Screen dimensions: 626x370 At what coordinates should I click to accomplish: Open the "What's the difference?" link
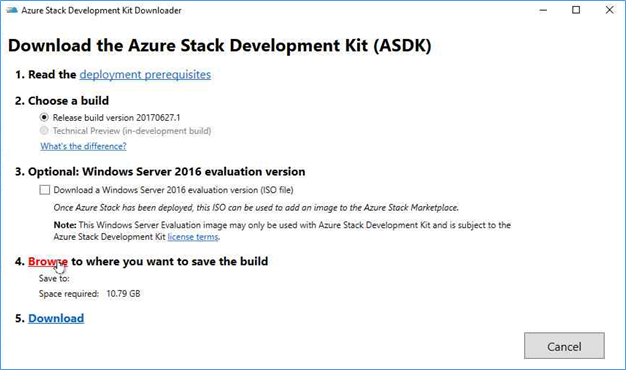point(83,146)
